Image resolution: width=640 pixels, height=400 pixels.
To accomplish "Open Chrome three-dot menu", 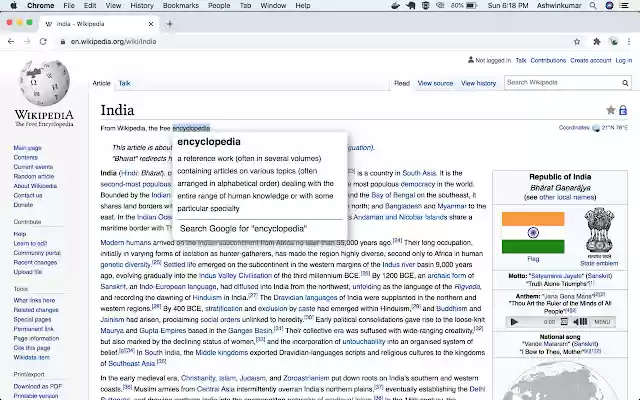I will click(629, 42).
